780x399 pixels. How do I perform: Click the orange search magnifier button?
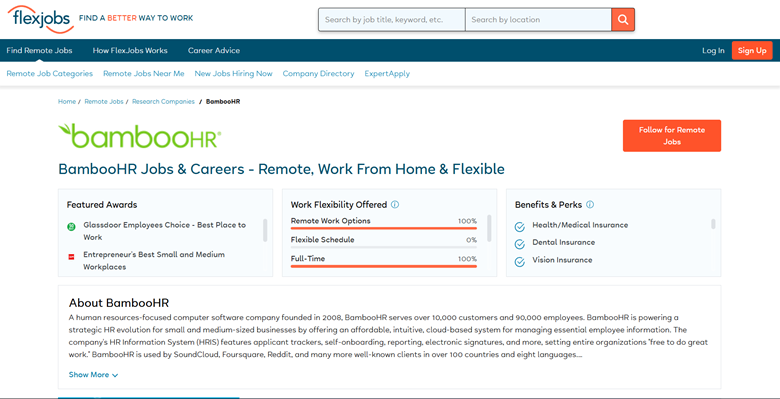pyautogui.click(x=623, y=20)
